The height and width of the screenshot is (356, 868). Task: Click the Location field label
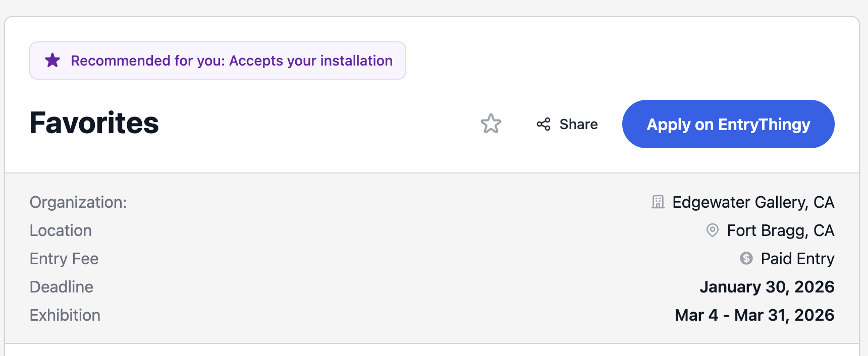point(61,230)
